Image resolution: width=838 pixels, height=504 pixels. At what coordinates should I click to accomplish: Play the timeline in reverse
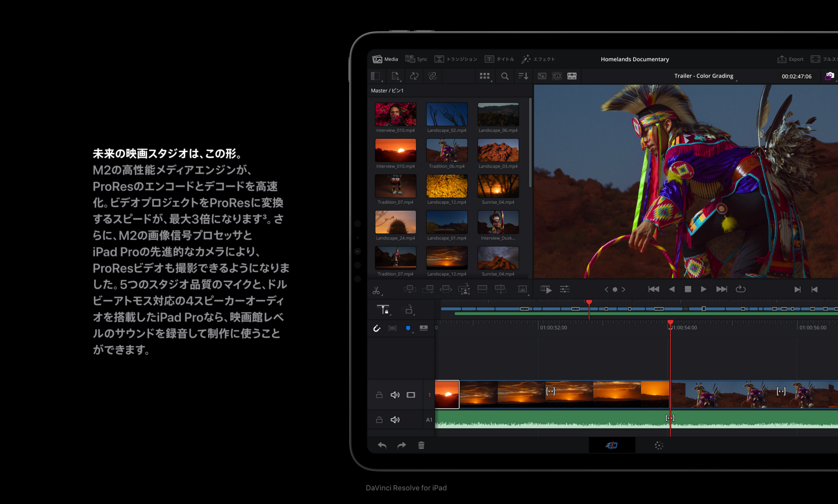click(x=672, y=289)
